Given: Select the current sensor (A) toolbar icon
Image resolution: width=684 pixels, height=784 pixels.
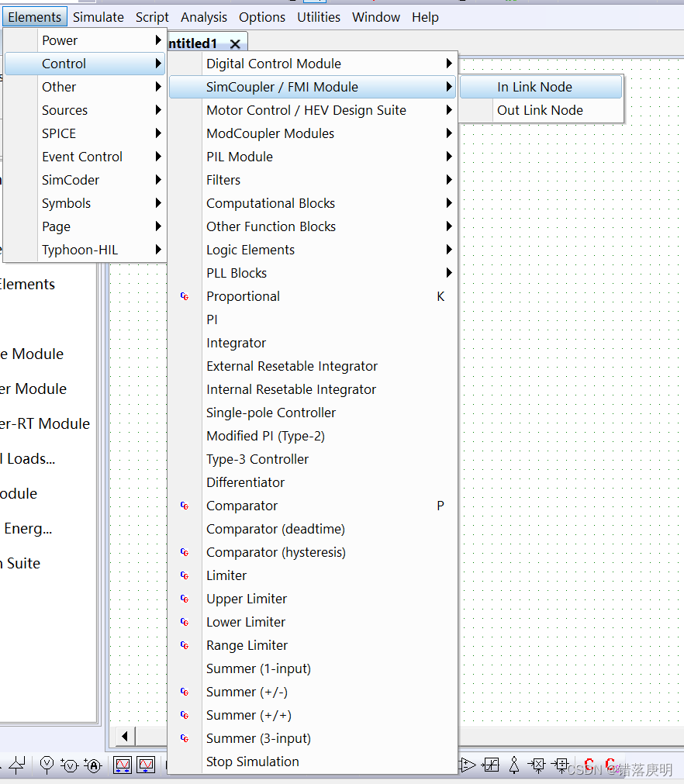Looking at the screenshot, I should [x=93, y=765].
